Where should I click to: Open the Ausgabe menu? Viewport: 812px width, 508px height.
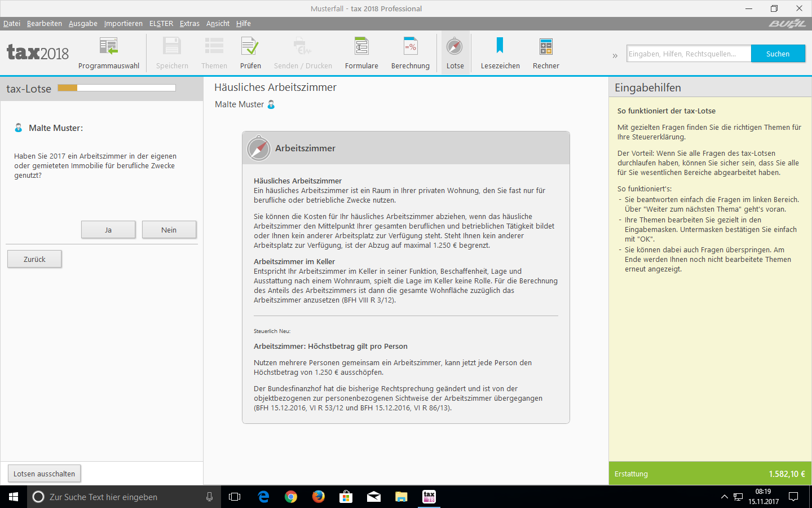[x=83, y=24]
